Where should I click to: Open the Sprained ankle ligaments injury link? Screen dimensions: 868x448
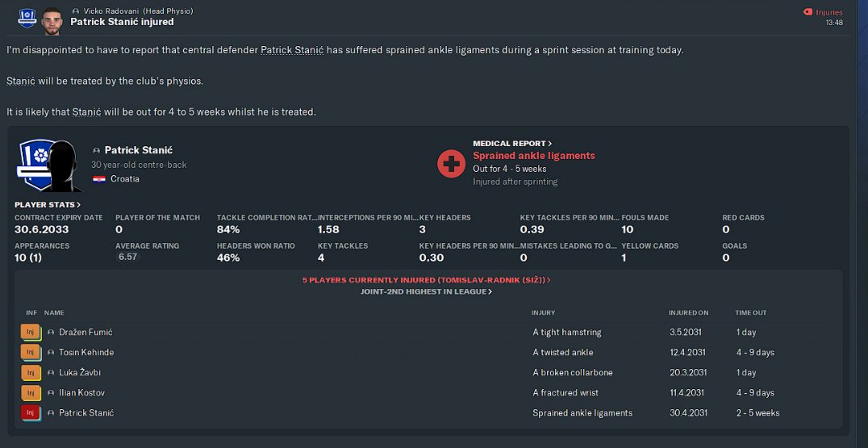click(534, 156)
